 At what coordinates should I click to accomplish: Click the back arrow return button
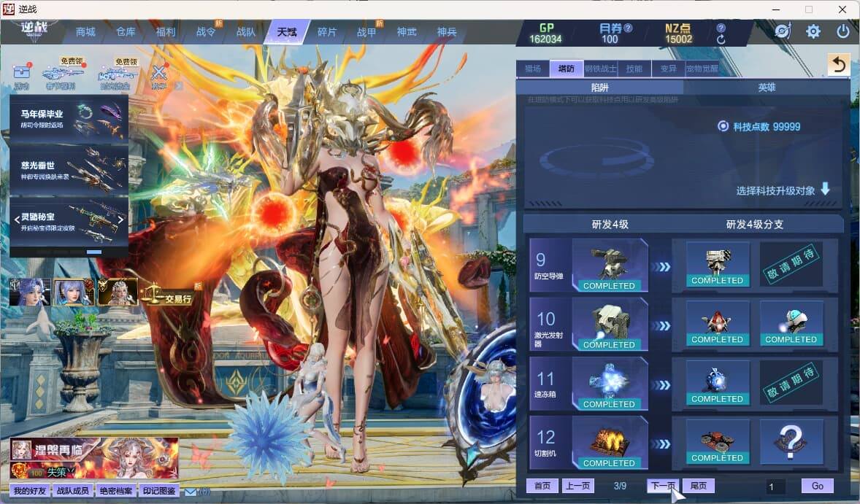pyautogui.click(x=839, y=65)
